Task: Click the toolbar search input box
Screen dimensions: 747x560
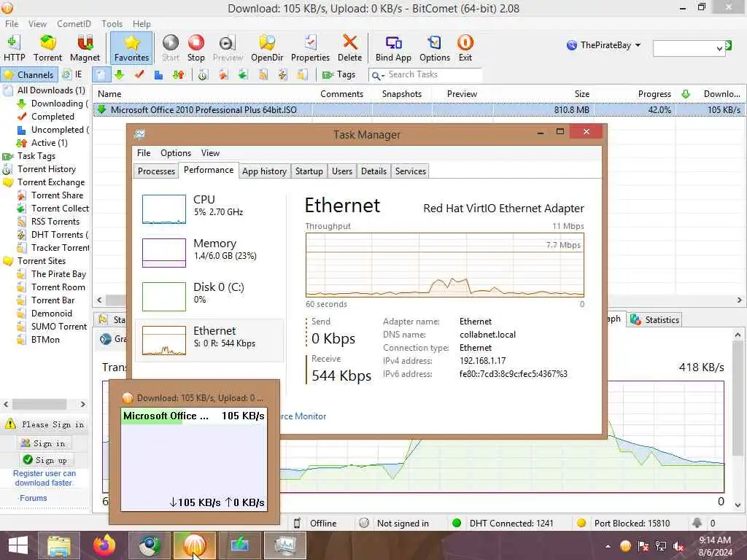Action: (x=684, y=48)
